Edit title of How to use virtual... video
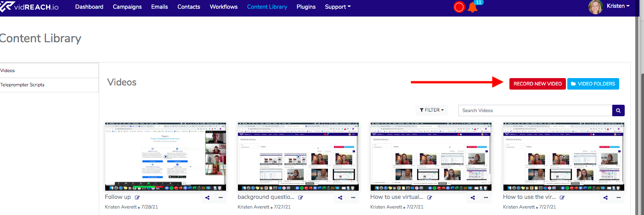 tap(429, 198)
